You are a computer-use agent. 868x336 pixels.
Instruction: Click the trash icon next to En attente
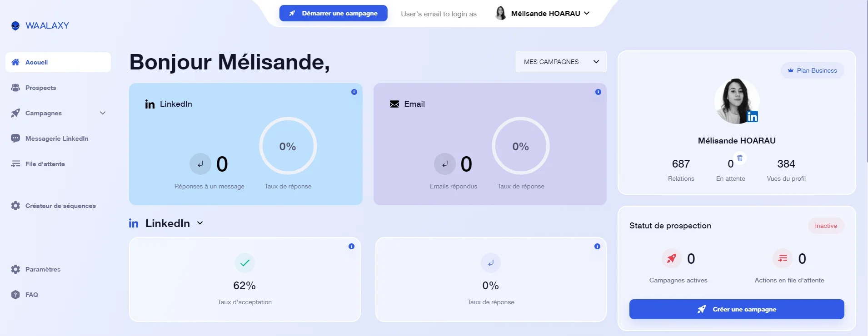[740, 158]
